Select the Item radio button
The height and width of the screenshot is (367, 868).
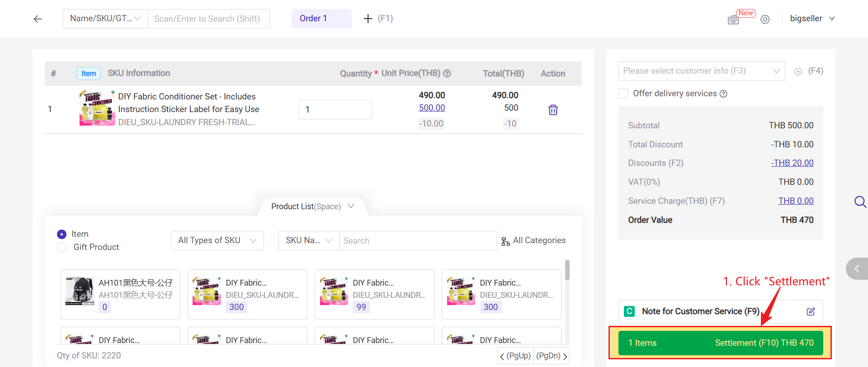click(x=61, y=234)
